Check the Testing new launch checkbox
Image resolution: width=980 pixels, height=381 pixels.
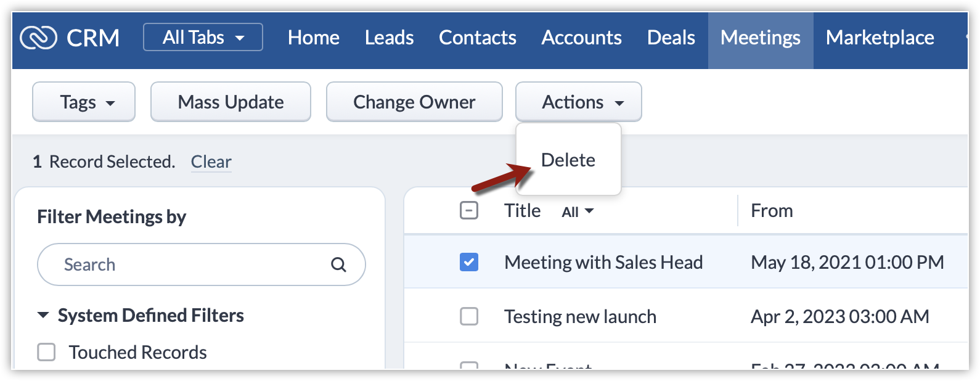[x=469, y=317]
